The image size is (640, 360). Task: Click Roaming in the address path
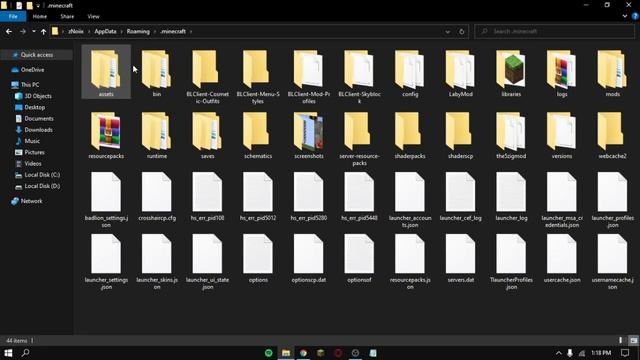(138, 31)
